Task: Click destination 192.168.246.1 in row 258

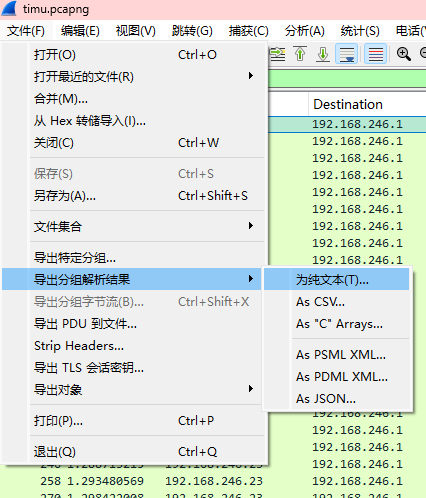Action: pos(357,481)
